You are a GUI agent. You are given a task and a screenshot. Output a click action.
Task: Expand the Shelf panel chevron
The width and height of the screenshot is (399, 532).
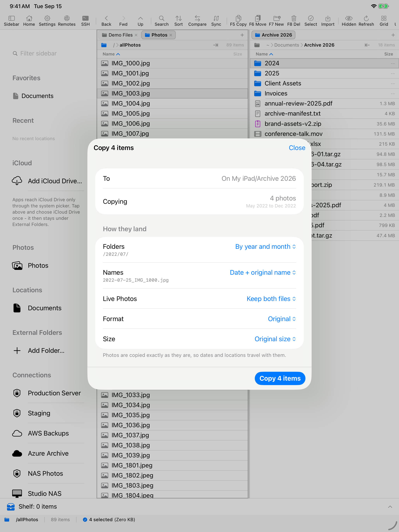tap(390, 507)
